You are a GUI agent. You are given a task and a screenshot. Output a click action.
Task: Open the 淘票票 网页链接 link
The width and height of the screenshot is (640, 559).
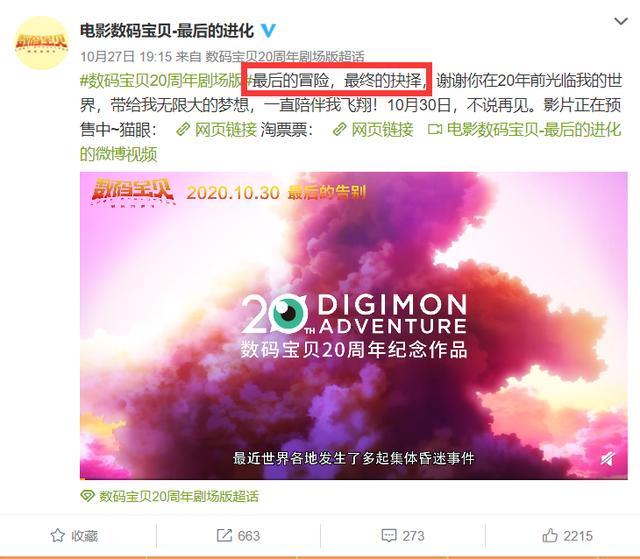pos(373,130)
